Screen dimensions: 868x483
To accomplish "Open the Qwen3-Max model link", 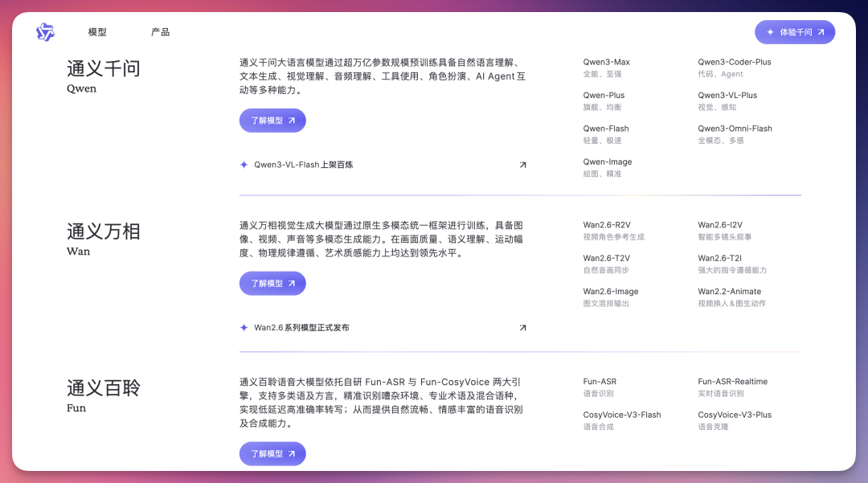I will tap(606, 62).
